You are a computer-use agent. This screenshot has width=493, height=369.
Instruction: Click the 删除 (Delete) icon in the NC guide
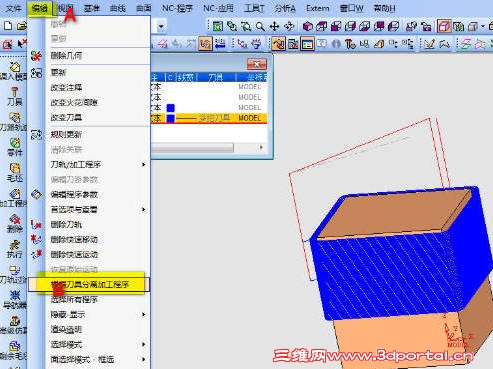coord(14,223)
